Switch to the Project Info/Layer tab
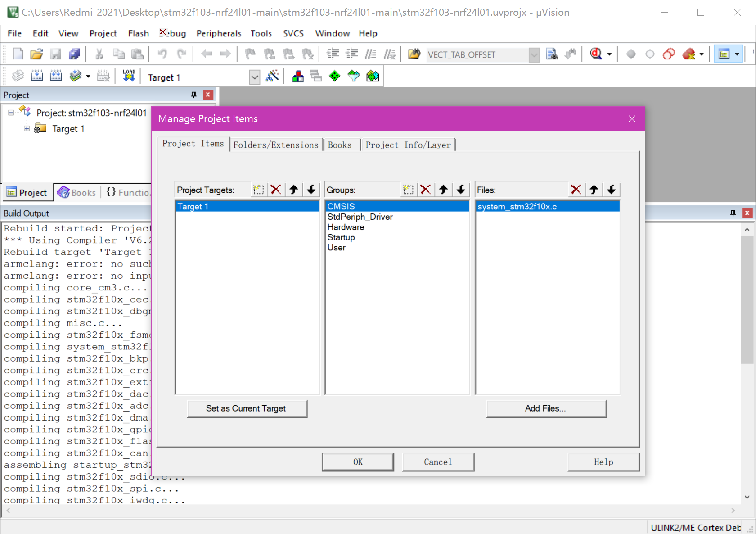756x534 pixels. coord(408,145)
